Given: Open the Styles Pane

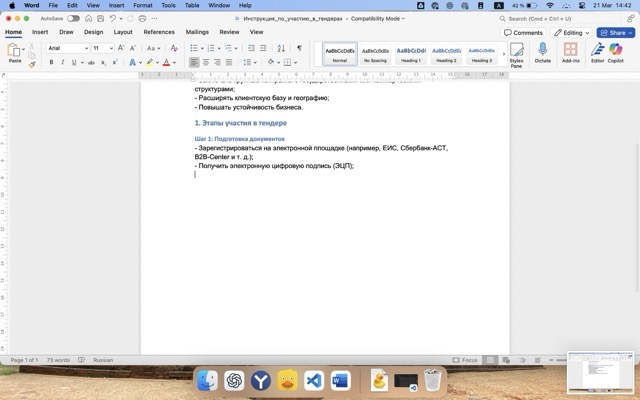Looking at the screenshot, I should pyautogui.click(x=516, y=53).
